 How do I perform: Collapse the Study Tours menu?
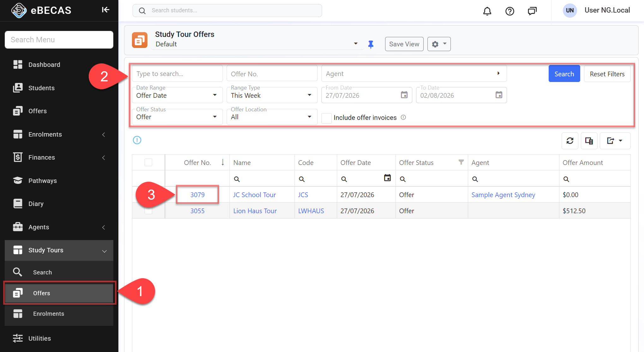[x=59, y=250]
